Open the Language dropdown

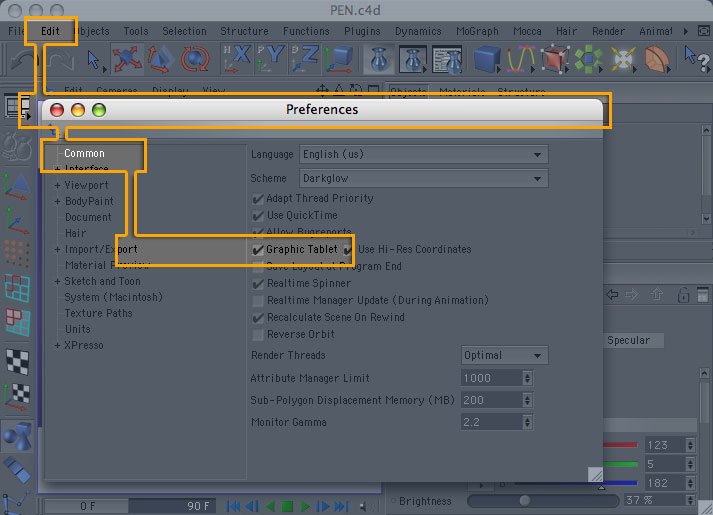coord(423,155)
